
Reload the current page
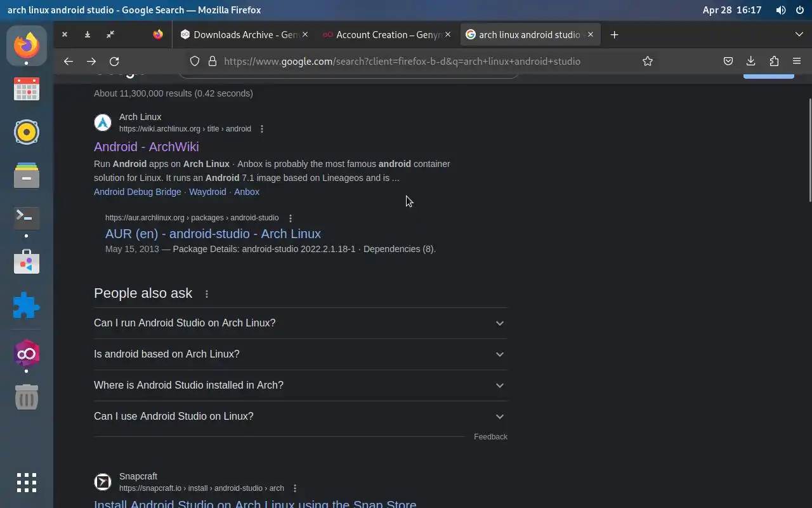(114, 61)
